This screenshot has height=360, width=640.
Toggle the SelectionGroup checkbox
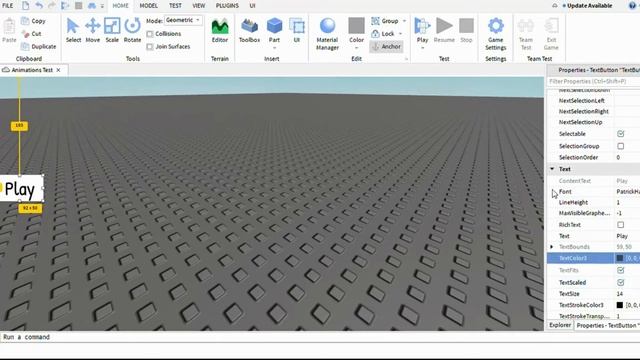[x=620, y=146]
